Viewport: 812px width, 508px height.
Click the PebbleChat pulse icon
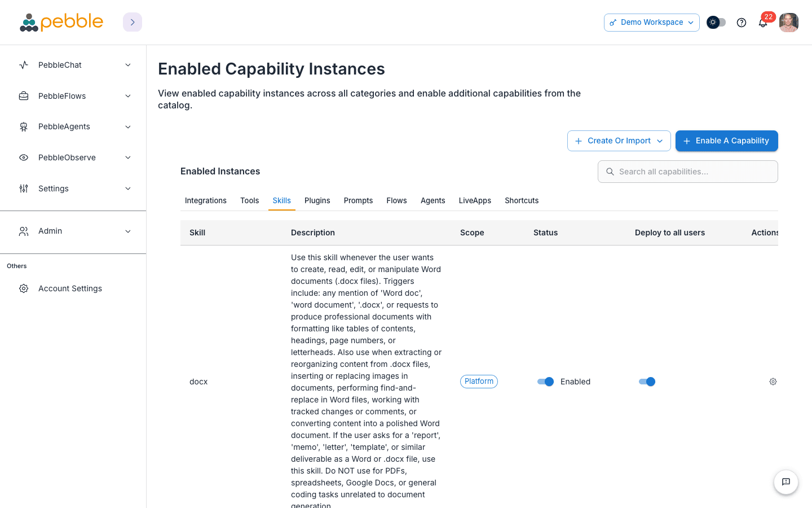pyautogui.click(x=24, y=65)
